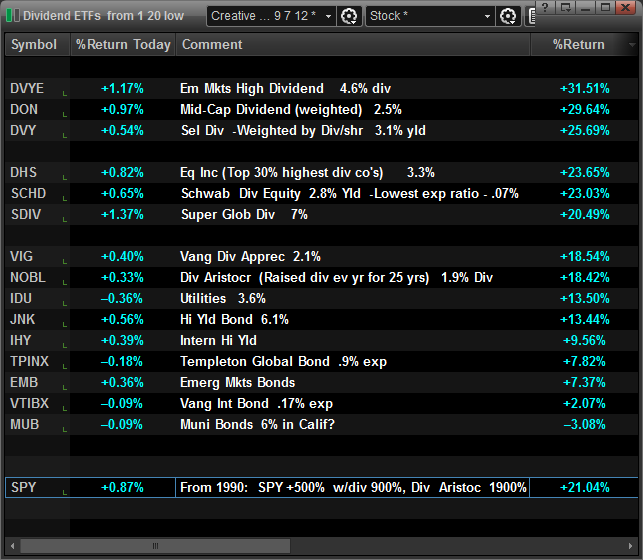The width and height of the screenshot is (643, 560).
Task: Select the DVY symbol cell
Action: [x=37, y=130]
